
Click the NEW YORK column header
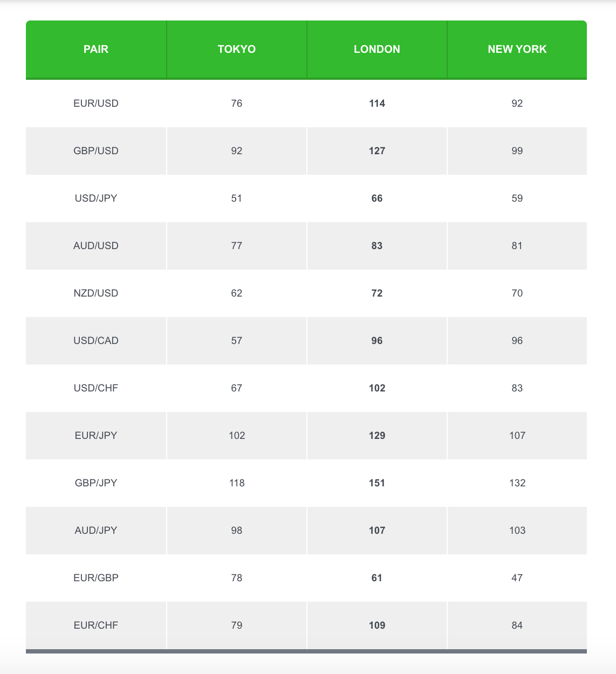pyautogui.click(x=517, y=49)
